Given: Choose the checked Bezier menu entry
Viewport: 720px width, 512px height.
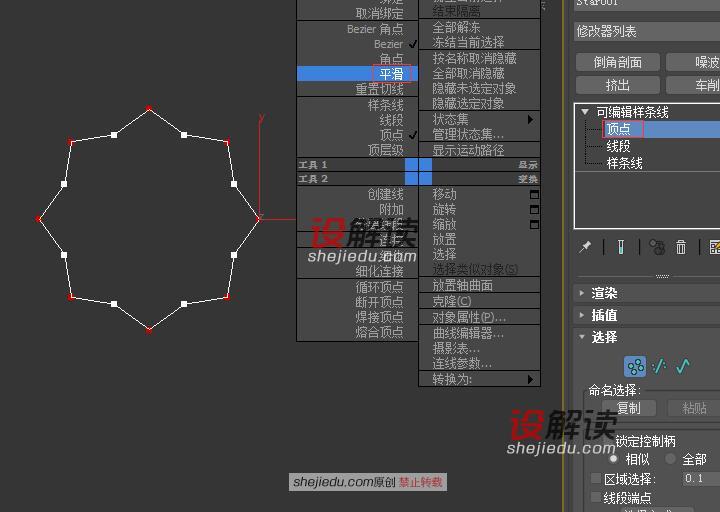Looking at the screenshot, I should click(x=388, y=44).
